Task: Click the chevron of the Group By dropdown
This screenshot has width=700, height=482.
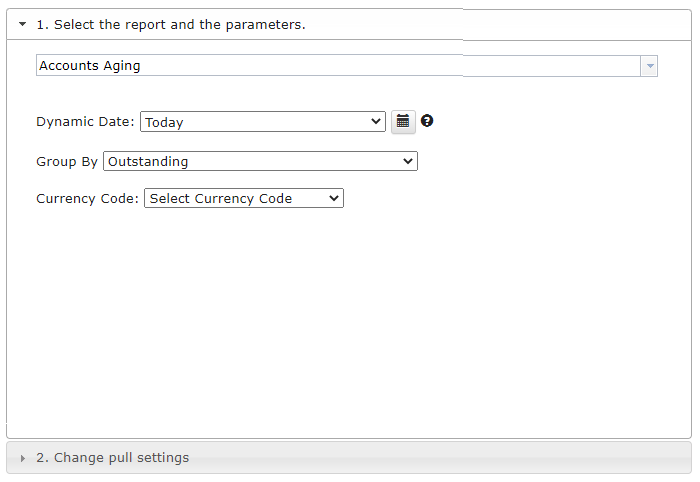Action: [408, 161]
